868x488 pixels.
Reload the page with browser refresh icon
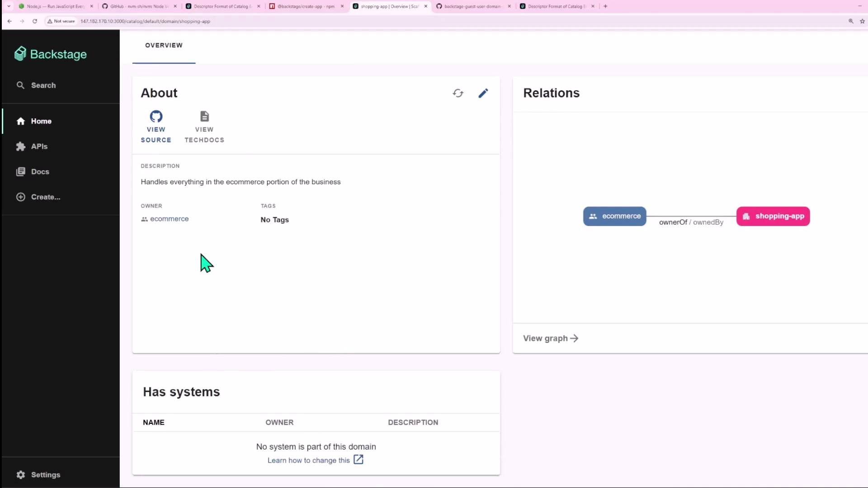(35, 21)
